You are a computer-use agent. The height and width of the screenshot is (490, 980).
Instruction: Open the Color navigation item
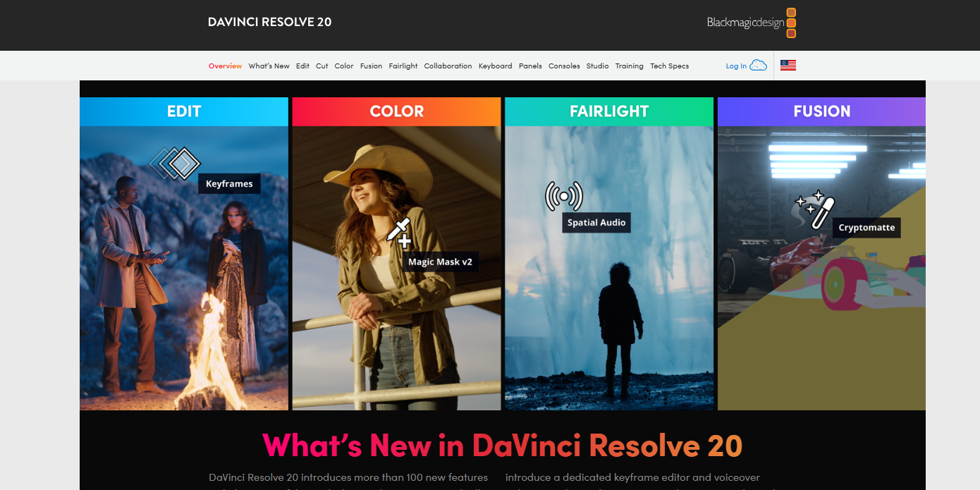tap(344, 66)
